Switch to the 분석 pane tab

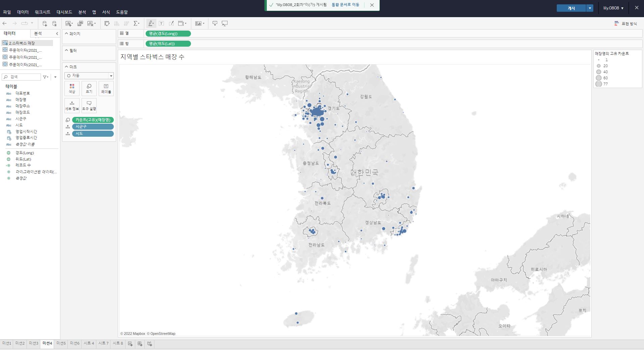click(x=38, y=34)
